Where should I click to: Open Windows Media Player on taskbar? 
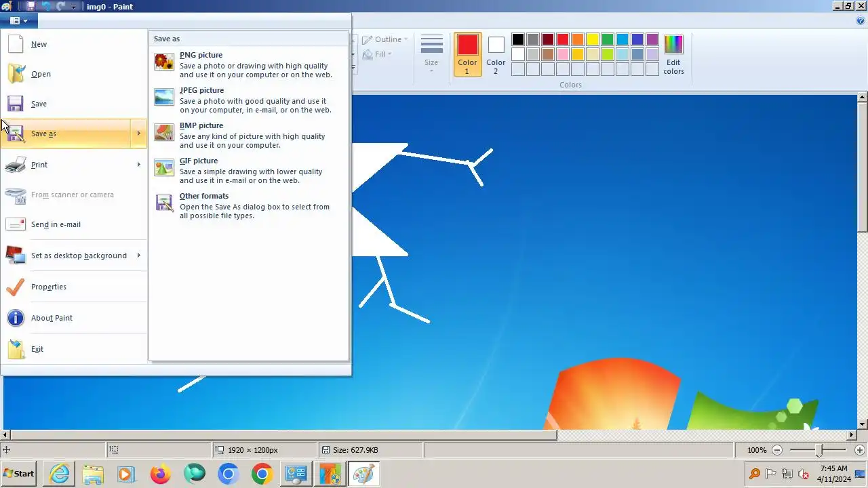point(126,474)
